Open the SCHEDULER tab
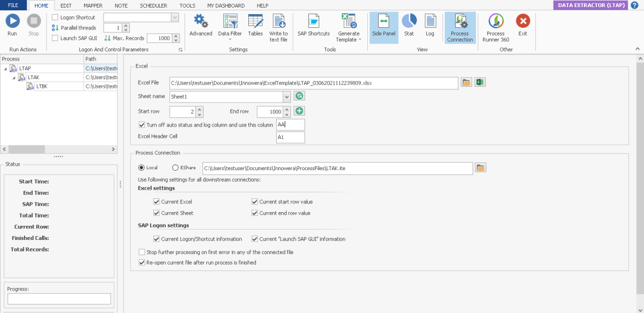644x313 pixels. [153, 5]
